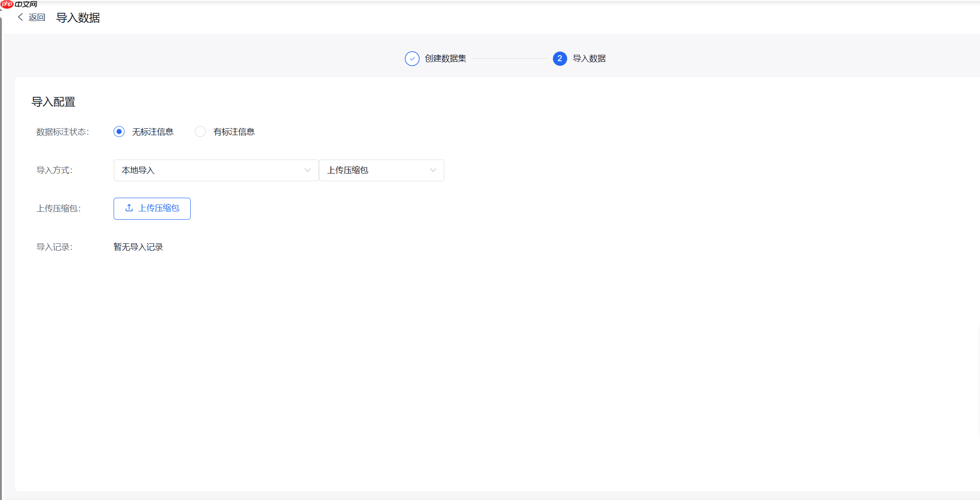Click the 数据标注状态 field label

pos(63,132)
